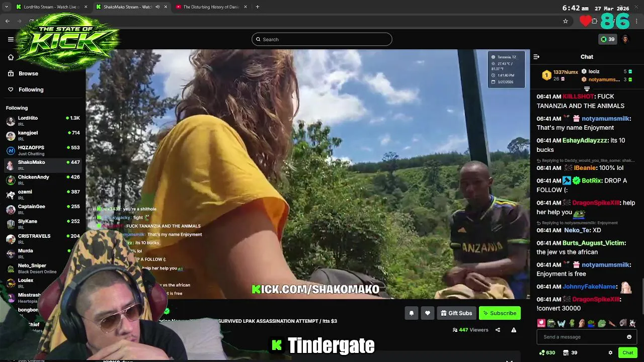Open the hamburger sidebar menu
Image resolution: width=644 pixels, height=362 pixels.
(11, 39)
